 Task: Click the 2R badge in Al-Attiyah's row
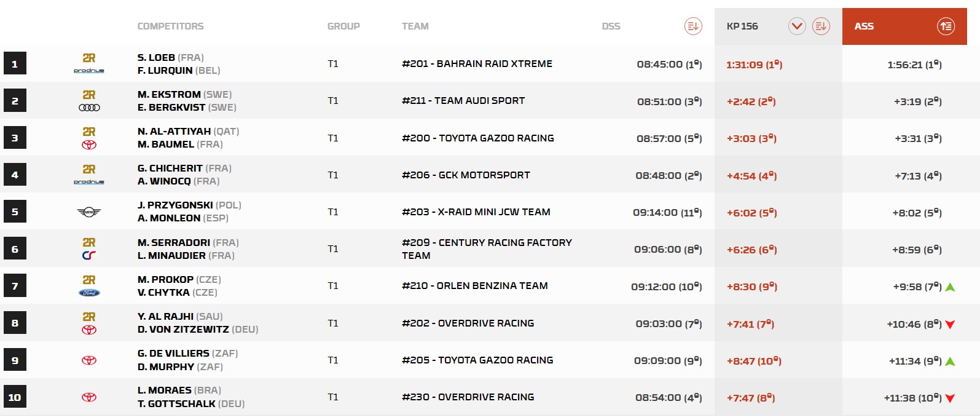coord(89,132)
